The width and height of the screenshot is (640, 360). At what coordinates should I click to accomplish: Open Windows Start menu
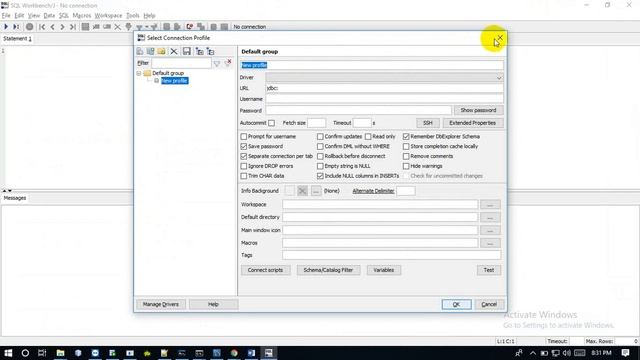pos(8,353)
